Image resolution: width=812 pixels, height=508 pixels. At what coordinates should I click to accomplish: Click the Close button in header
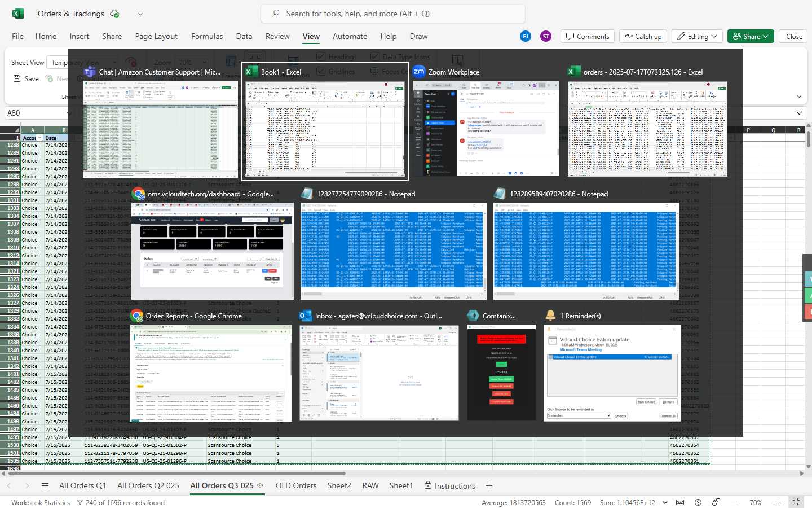tap(794, 36)
